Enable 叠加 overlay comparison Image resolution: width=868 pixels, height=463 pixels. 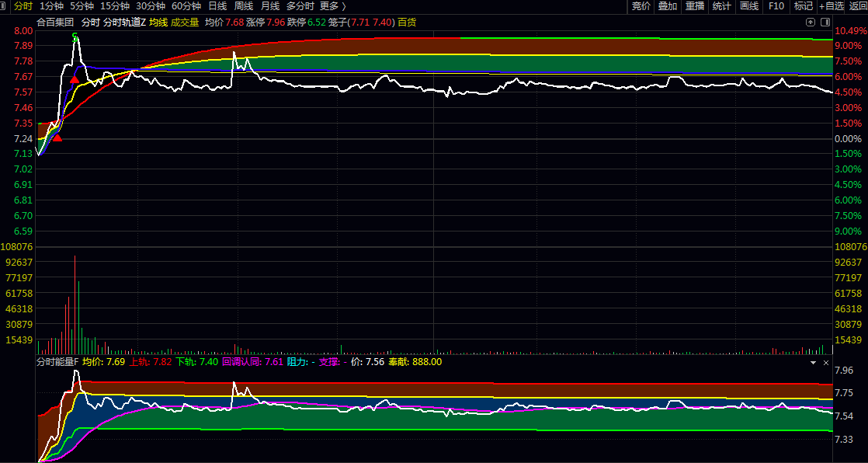tap(668, 6)
